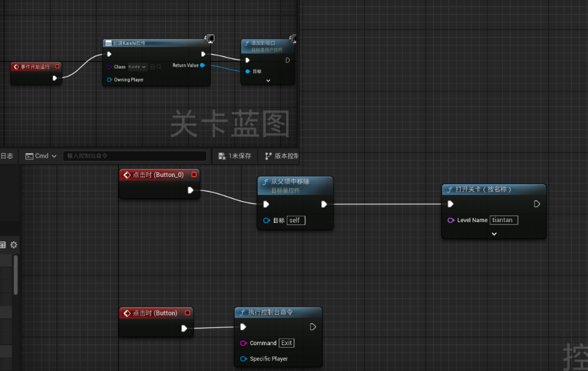
Task: Click the 目标 pin on 从父项中移除 node
Action: (x=267, y=220)
